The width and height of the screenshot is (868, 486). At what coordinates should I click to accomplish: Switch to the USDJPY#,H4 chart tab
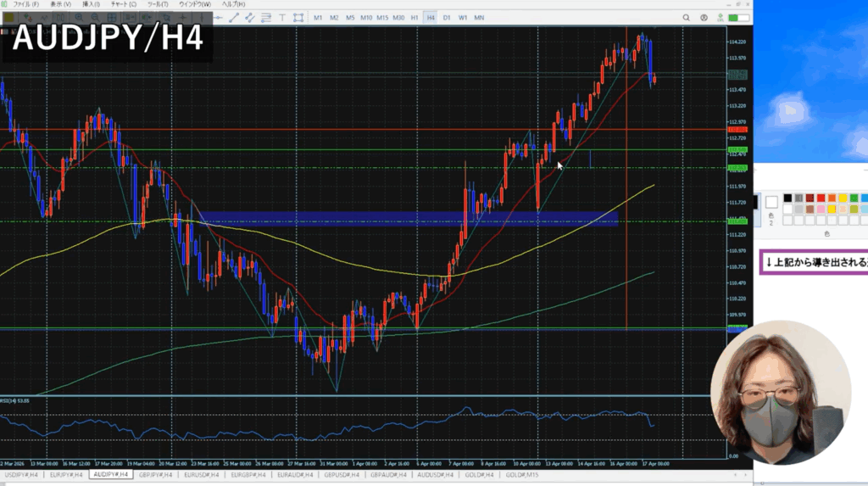[x=20, y=475]
